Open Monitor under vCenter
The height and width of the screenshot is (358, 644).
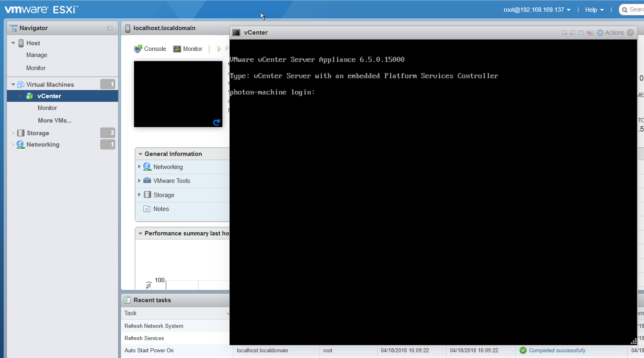[47, 108]
